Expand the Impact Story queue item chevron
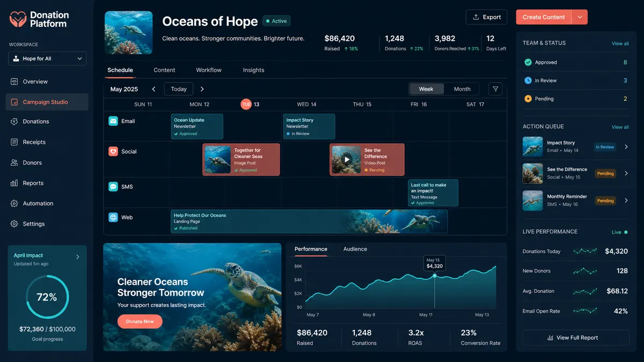Screen dimensions: 644x362 [626, 147]
